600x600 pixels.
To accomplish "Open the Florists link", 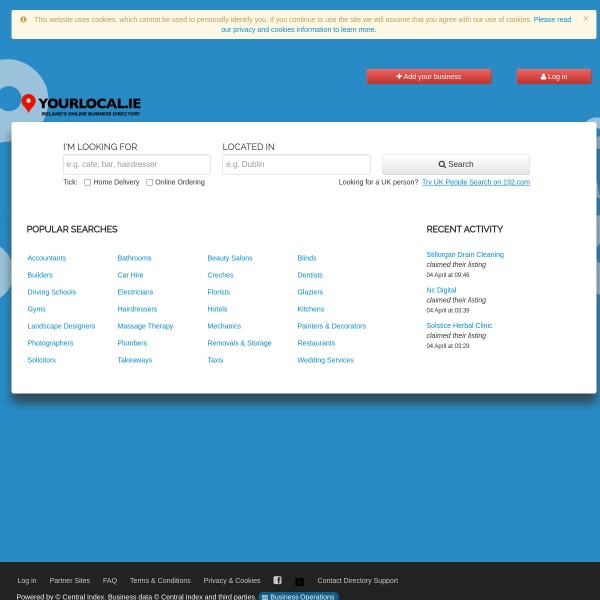I will coord(218,292).
